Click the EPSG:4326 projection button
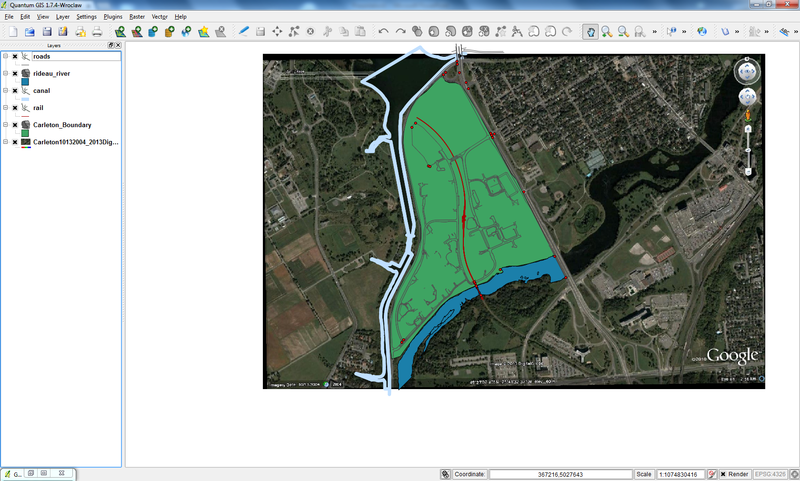Viewport: 800px width, 481px height. (772, 474)
